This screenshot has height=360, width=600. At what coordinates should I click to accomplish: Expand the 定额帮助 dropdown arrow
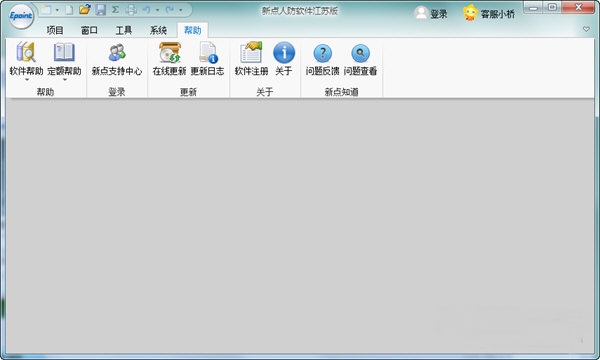click(x=65, y=80)
